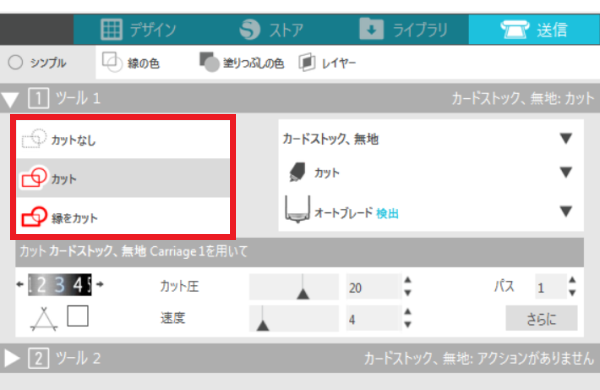Click the triangle test cut icon
Viewport: 600px width, 390px height.
pos(44,319)
